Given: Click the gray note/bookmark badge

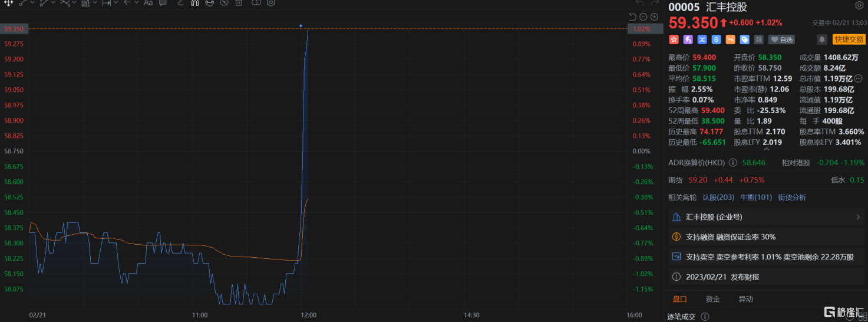Looking at the screenshot, I should pyautogui.click(x=758, y=40).
